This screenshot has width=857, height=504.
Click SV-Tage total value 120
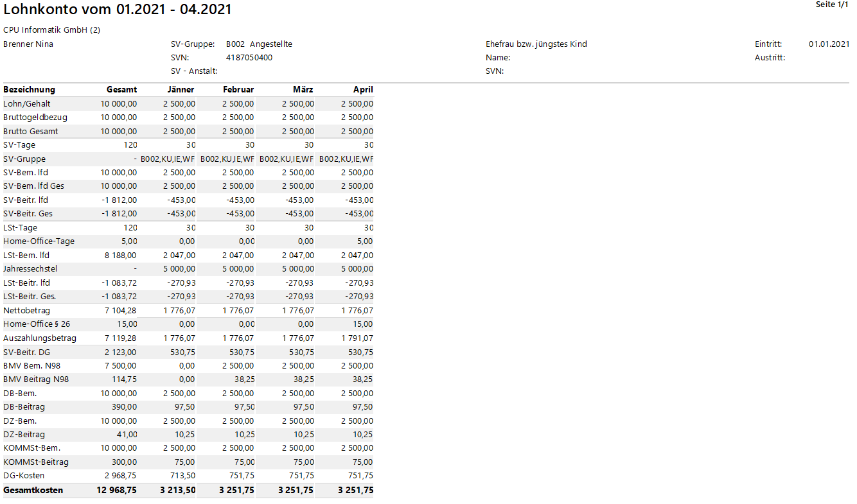[x=130, y=145]
